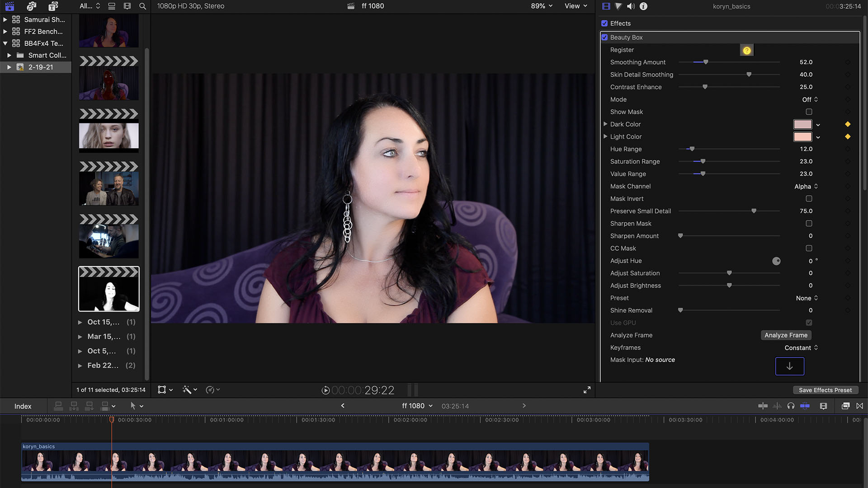Enable the Show Mask checkbox

tap(809, 112)
